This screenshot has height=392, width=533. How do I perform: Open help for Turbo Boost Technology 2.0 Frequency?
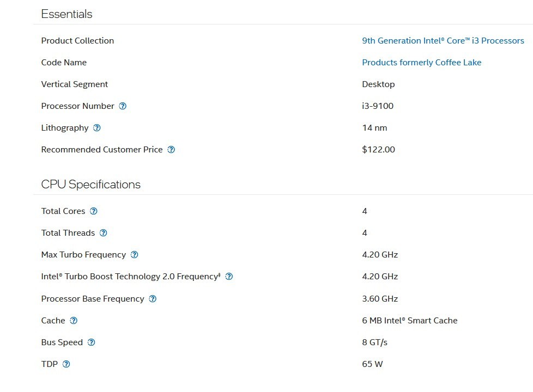pyautogui.click(x=229, y=277)
